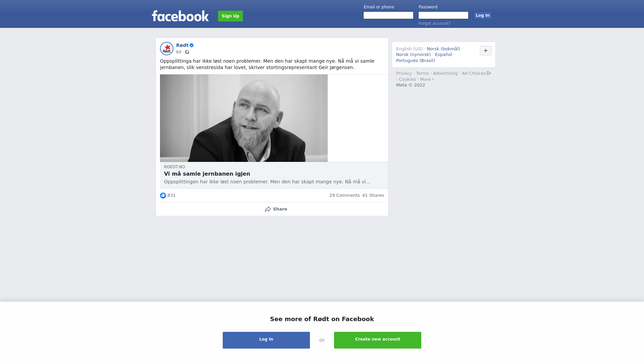This screenshot has height=362, width=644.
Task: Open the Rødt profile picture
Action: click(x=167, y=49)
